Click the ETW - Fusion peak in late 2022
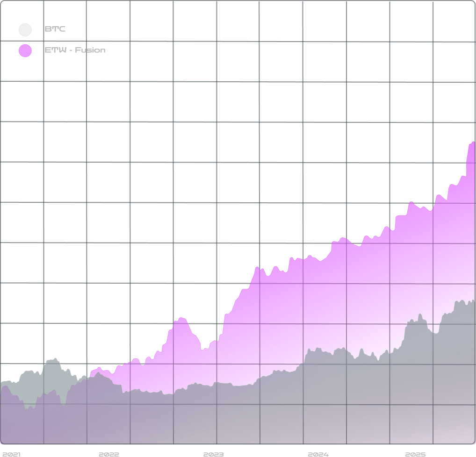The width and height of the screenshot is (476, 457). (181, 318)
